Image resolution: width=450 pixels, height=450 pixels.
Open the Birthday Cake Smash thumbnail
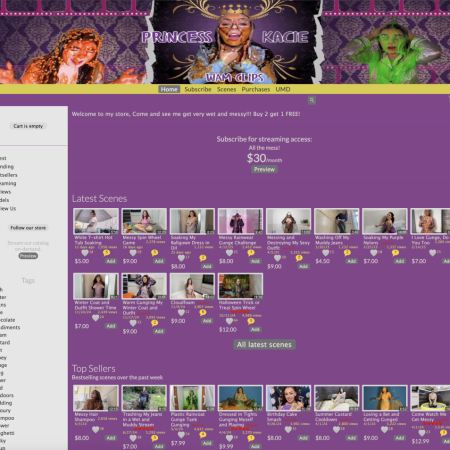click(x=288, y=398)
